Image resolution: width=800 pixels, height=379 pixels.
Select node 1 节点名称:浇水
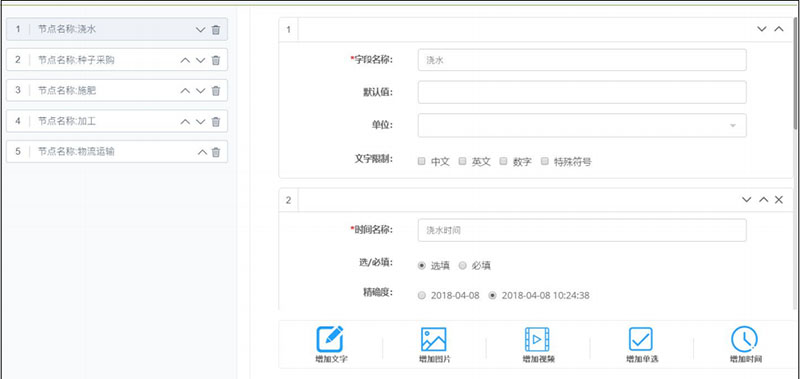click(117, 30)
